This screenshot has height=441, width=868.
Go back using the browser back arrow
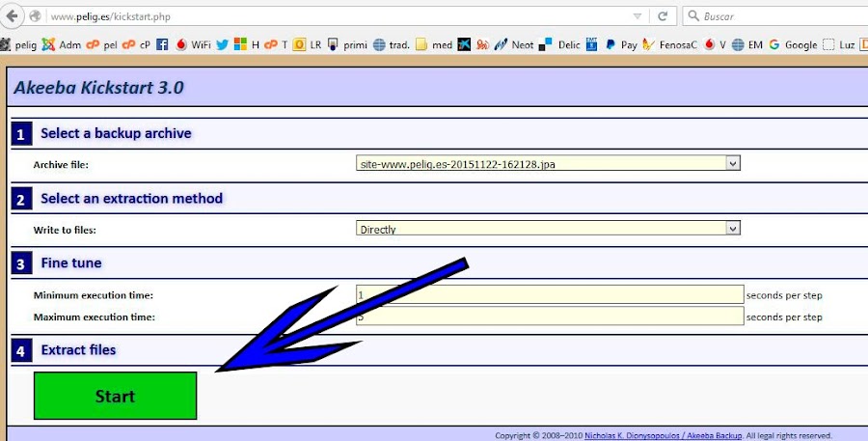[11, 16]
